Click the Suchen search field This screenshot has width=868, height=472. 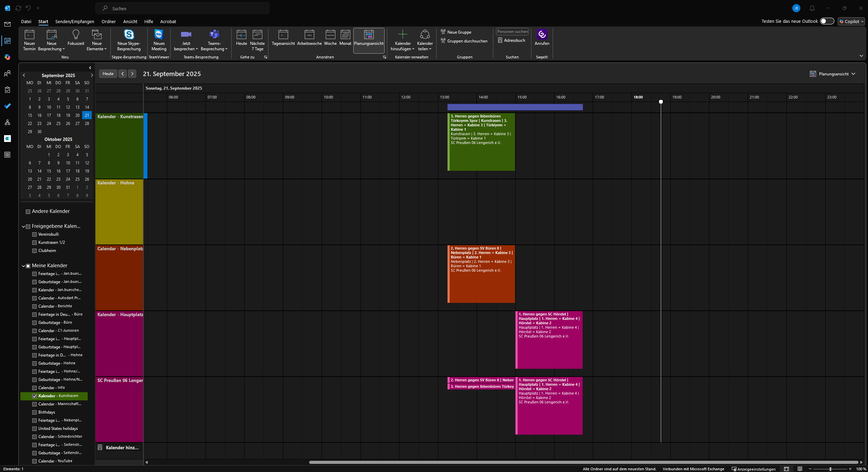coord(182,8)
